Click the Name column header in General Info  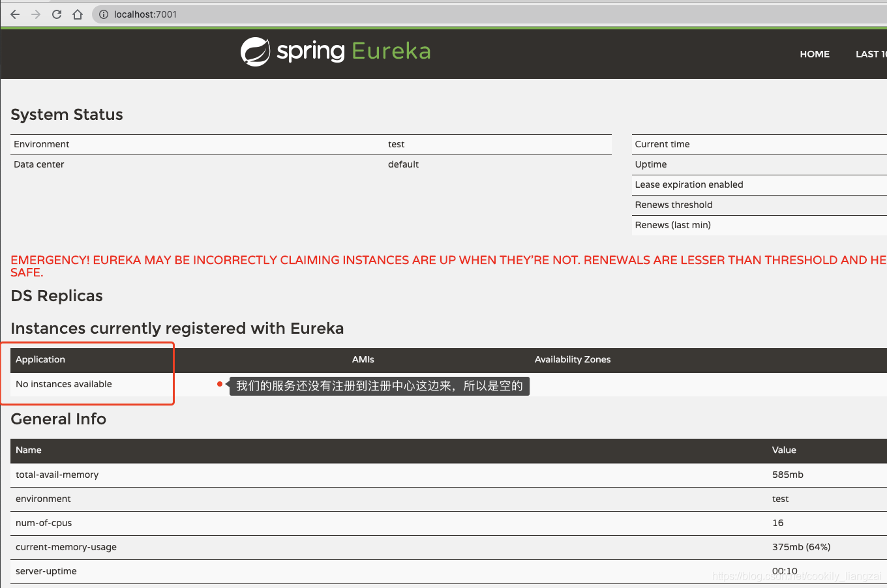click(x=29, y=450)
